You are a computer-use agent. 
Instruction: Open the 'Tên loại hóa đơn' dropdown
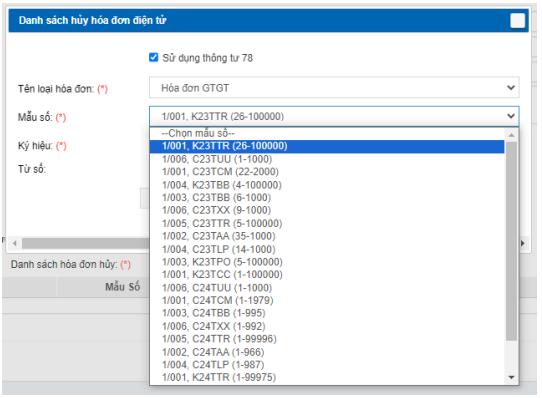(x=334, y=88)
